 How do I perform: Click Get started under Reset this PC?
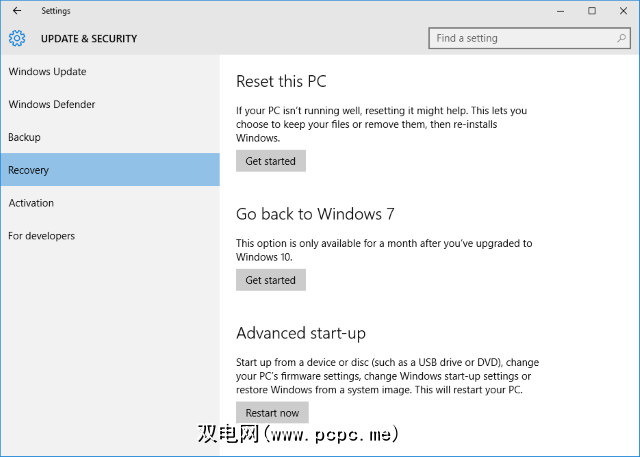(271, 161)
